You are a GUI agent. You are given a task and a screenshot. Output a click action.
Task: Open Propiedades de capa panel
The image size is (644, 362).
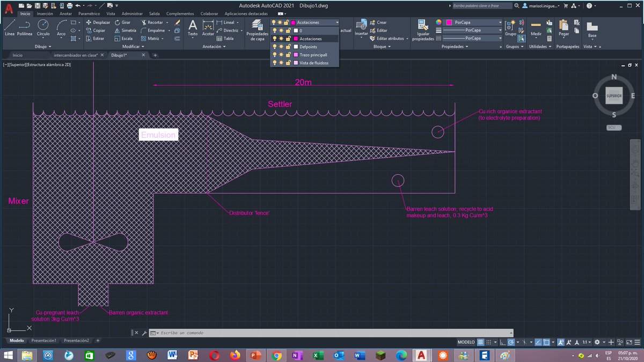[x=257, y=29]
